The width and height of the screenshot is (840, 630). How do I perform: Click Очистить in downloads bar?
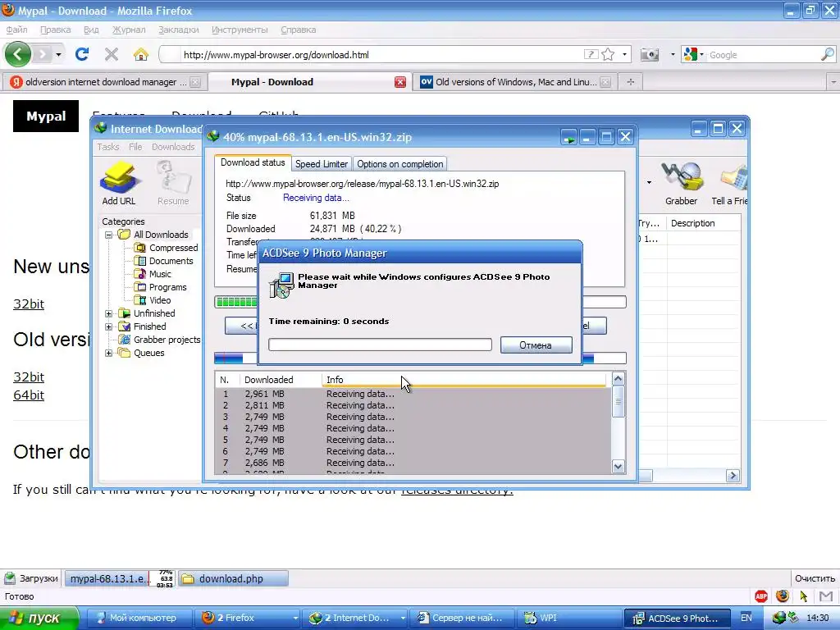(x=815, y=578)
